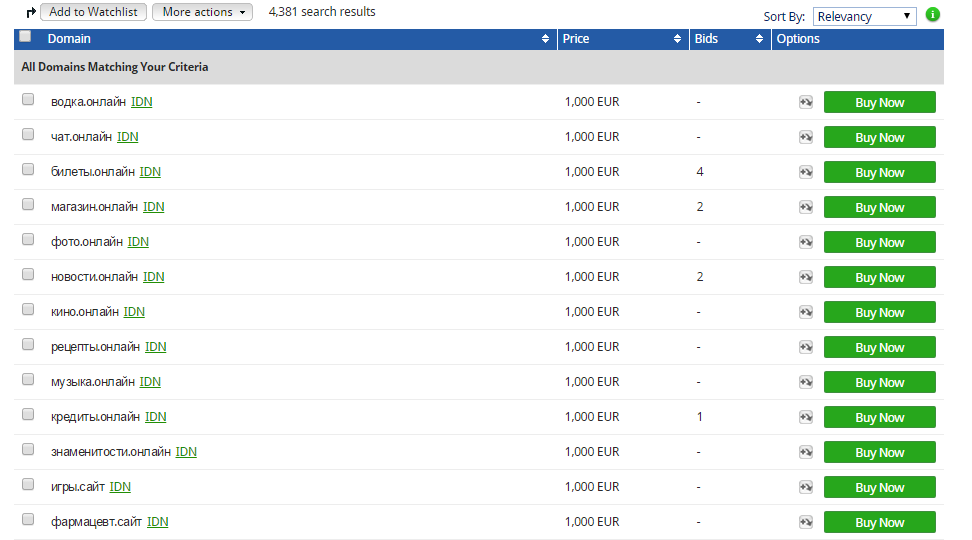Click the offer icon in the кино.онлайн row

[805, 312]
